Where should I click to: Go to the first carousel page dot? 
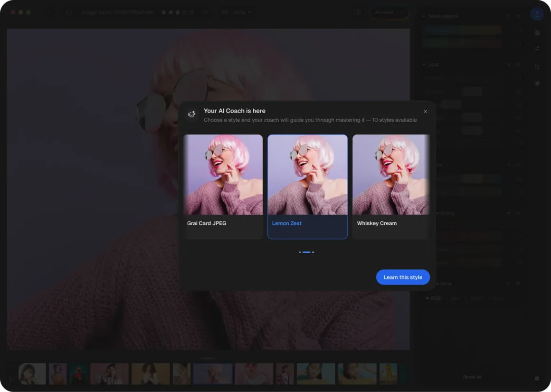pyautogui.click(x=300, y=252)
